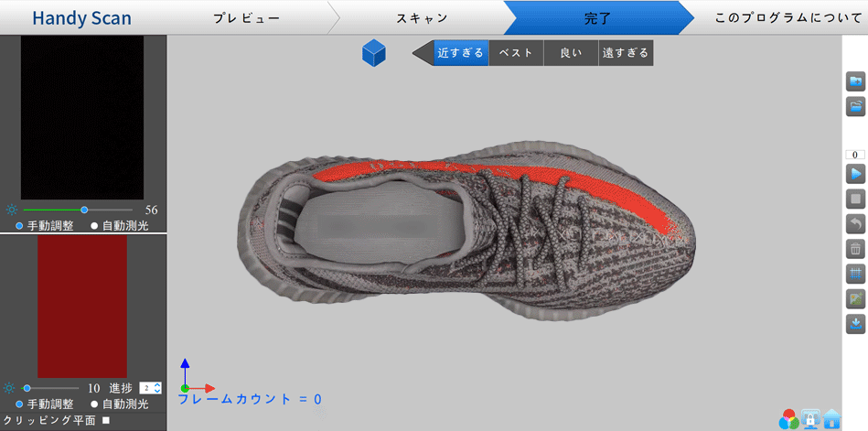Screen dimensions: 868x431
Task: Click the home view icon
Action: [831, 419]
